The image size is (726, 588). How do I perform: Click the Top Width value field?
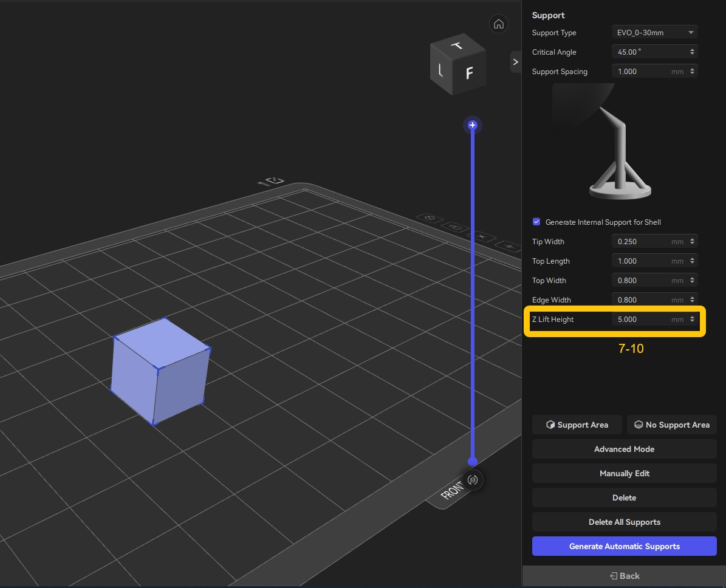tap(654, 280)
